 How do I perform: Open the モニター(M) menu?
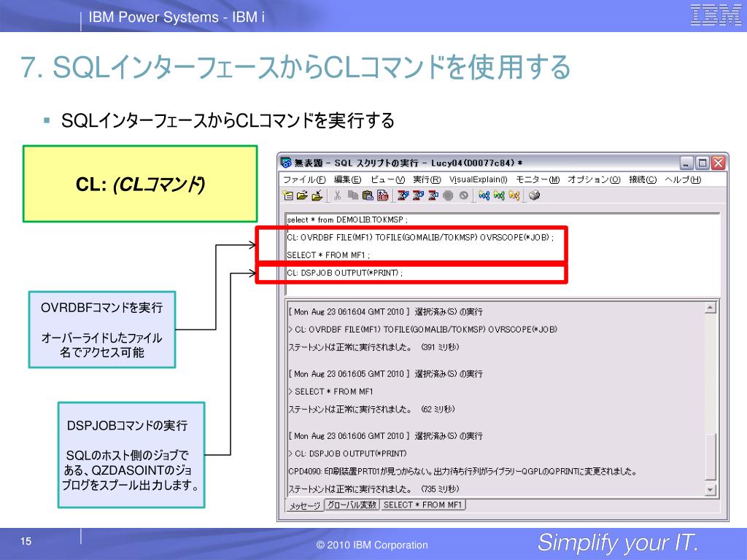tap(538, 179)
